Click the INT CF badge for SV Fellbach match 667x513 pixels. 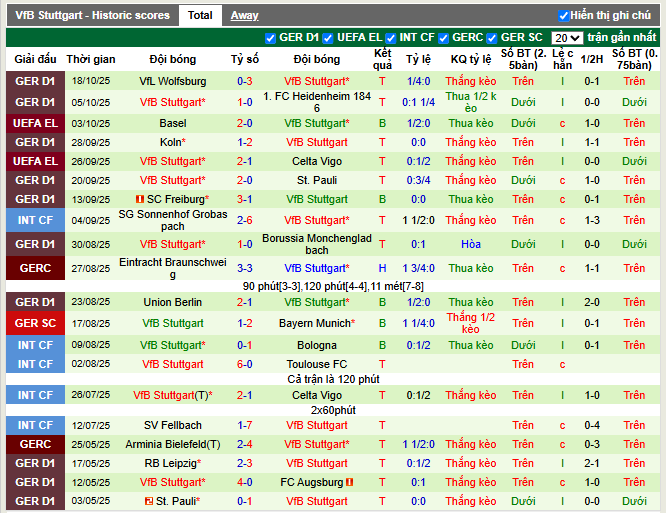pos(34,425)
